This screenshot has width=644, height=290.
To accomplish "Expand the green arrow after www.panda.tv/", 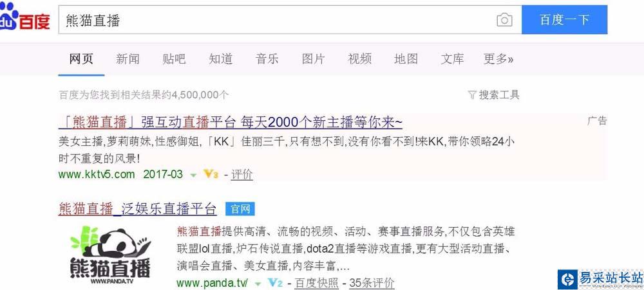I will (x=258, y=284).
